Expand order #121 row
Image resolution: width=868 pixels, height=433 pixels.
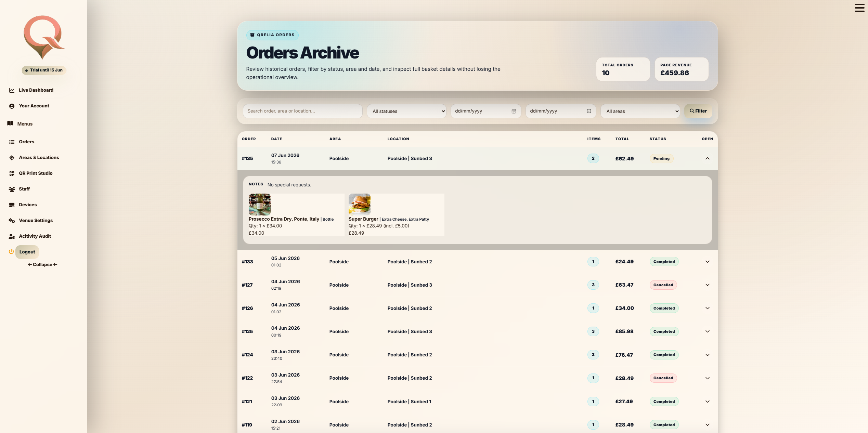coord(707,402)
